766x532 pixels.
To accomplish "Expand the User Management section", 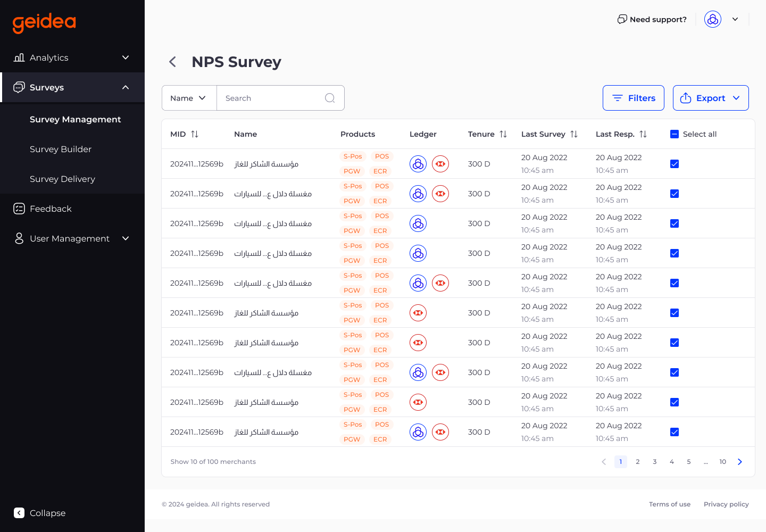I will click(x=126, y=238).
